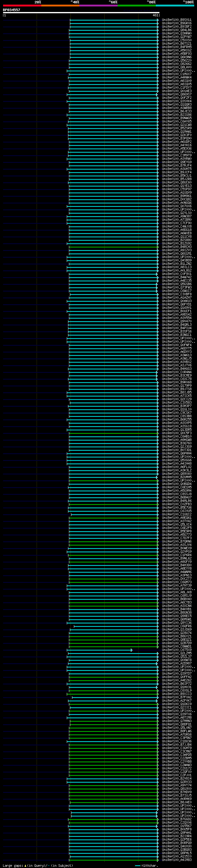This screenshot has width=197, height=868.
Task: Select hit label UniRef100_A2D987
Action: click(x=176, y=664)
